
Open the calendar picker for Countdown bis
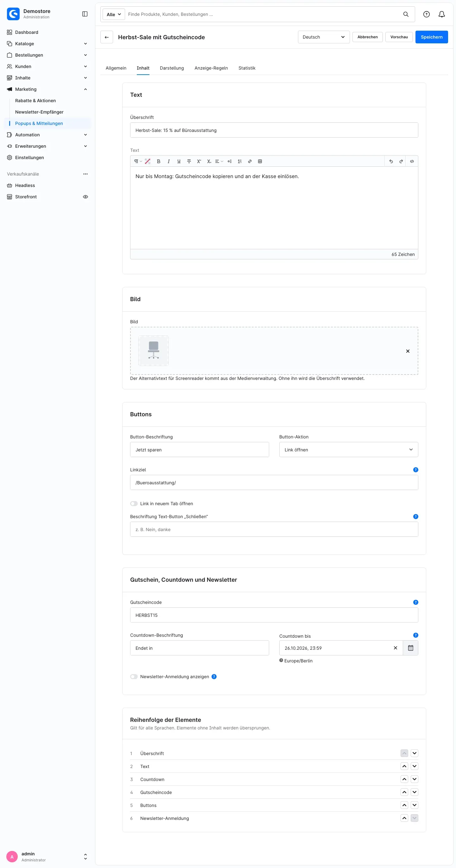click(x=410, y=648)
